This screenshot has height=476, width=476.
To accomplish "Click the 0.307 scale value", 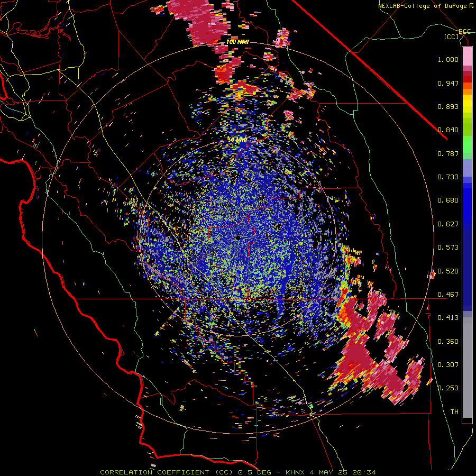I will click(448, 365).
